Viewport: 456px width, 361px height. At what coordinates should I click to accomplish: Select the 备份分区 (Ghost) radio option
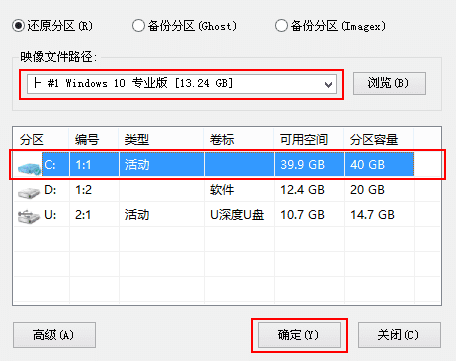pos(184,26)
